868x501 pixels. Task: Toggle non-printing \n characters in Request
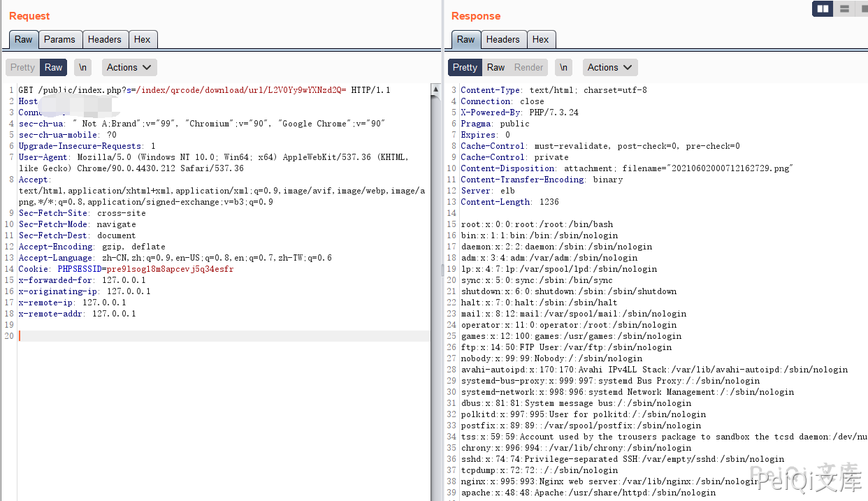click(83, 68)
